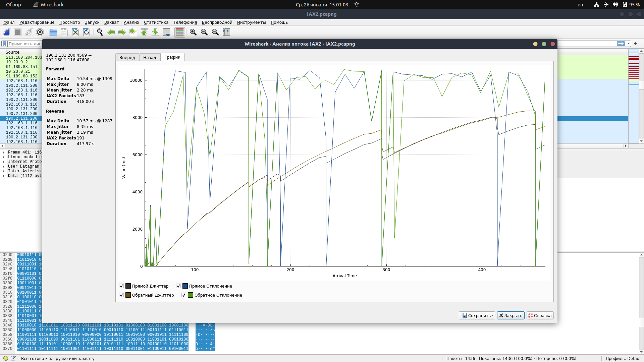Select the График tab
Screen dimensions: 644x362
pyautogui.click(x=172, y=57)
